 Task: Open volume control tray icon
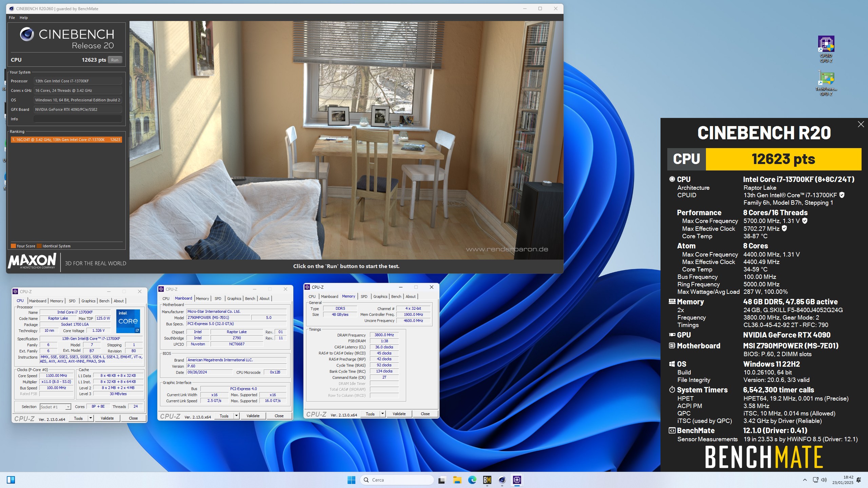[824, 480]
